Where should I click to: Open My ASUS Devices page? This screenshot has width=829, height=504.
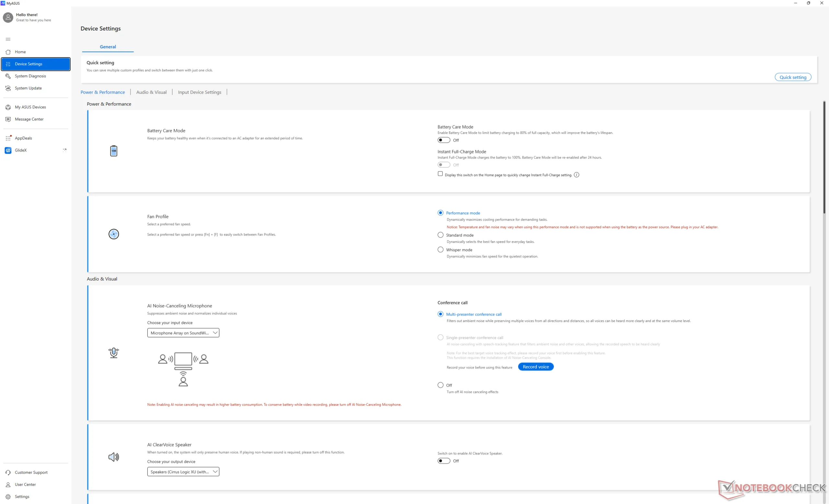(x=30, y=107)
